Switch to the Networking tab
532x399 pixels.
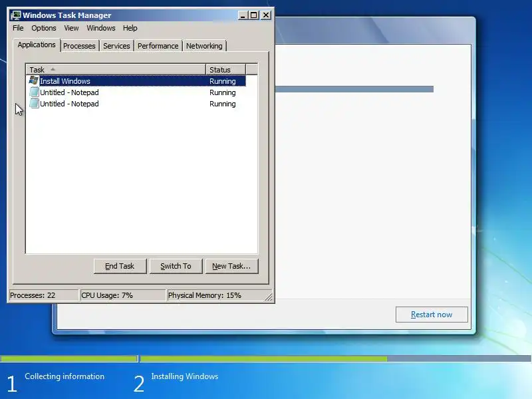point(204,46)
